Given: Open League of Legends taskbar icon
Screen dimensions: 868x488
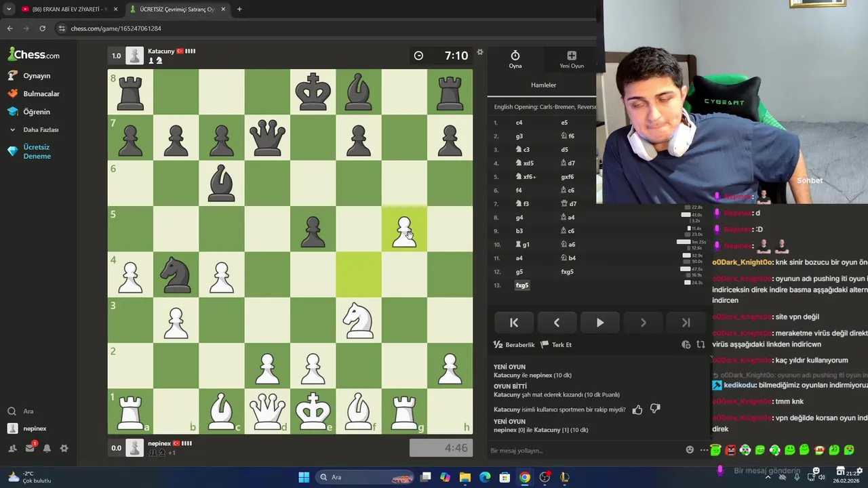Looking at the screenshot, I should pyautogui.click(x=564, y=477).
